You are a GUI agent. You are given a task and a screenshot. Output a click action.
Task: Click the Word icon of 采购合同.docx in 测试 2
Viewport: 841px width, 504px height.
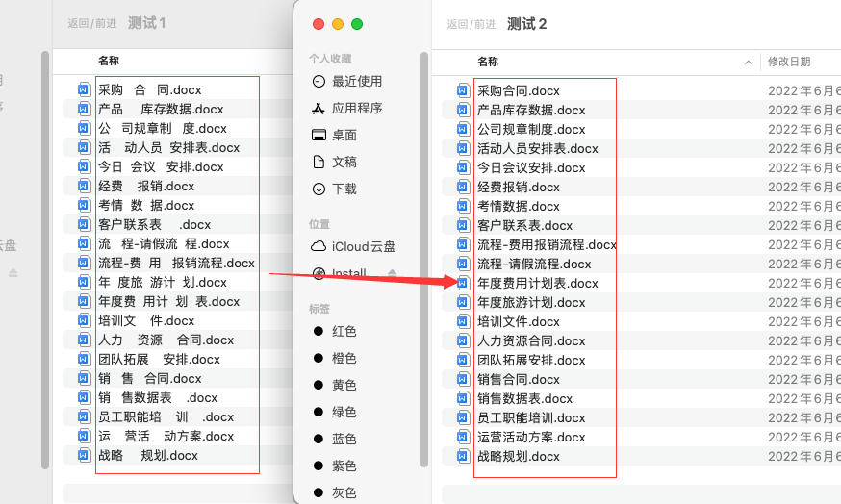(x=462, y=90)
